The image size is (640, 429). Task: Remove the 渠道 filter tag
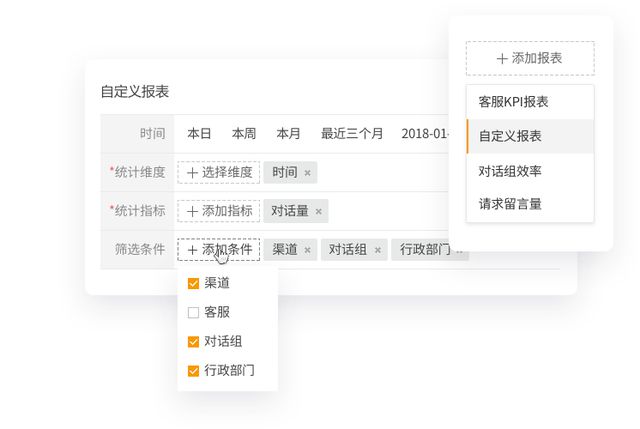click(307, 250)
